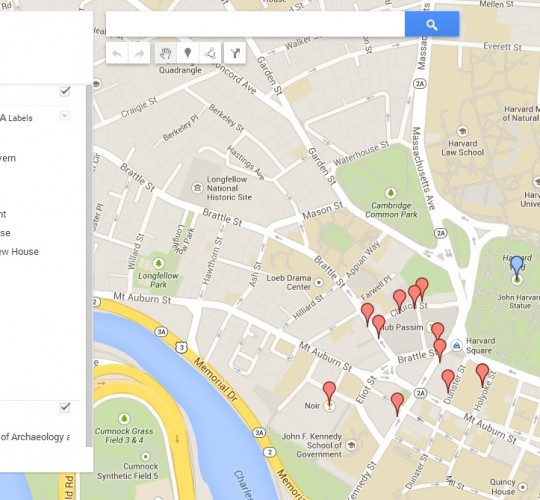Click the Longfellow Park tree icon
540x500 pixels.
158,263
